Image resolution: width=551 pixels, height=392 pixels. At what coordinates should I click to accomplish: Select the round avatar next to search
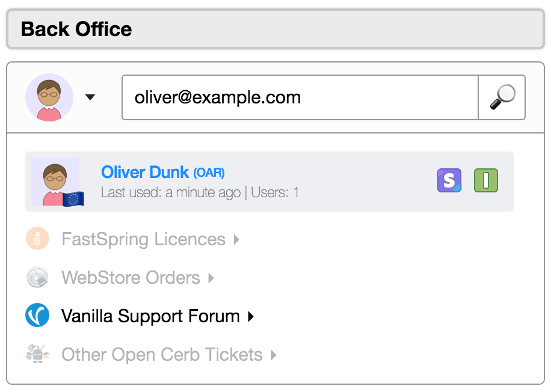pyautogui.click(x=49, y=97)
